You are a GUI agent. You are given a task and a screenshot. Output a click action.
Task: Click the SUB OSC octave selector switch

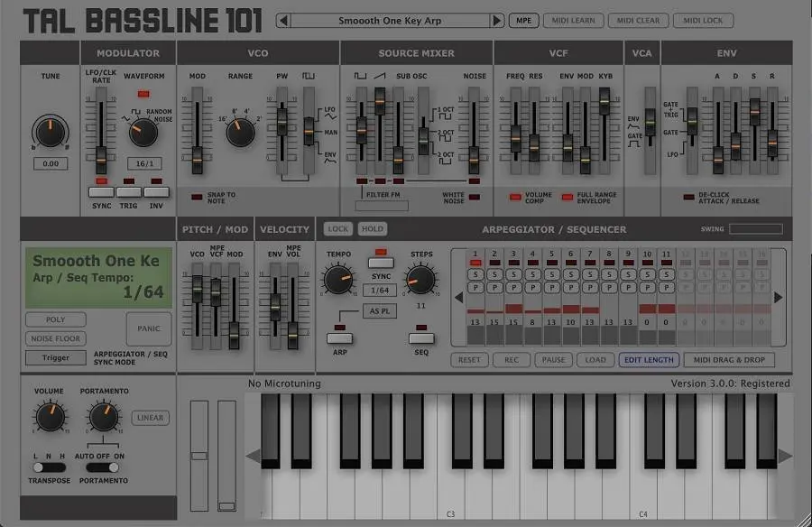point(424,131)
